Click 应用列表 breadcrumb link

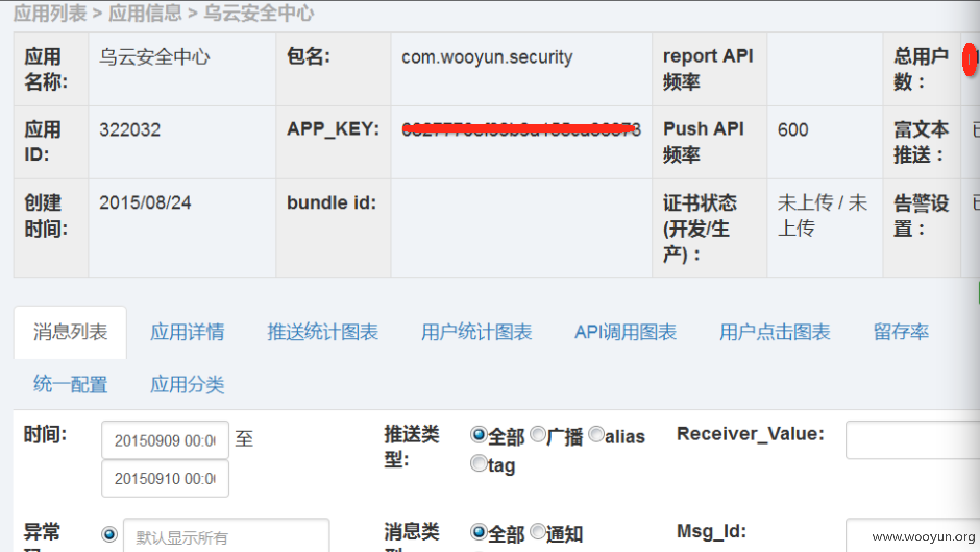coord(50,13)
